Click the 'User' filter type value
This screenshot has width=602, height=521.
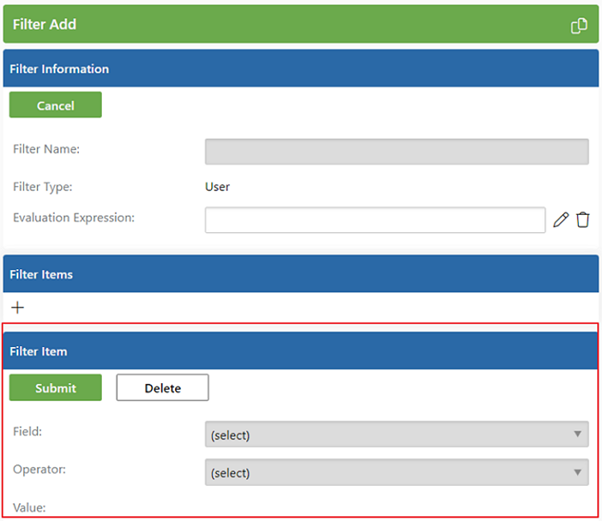217,187
